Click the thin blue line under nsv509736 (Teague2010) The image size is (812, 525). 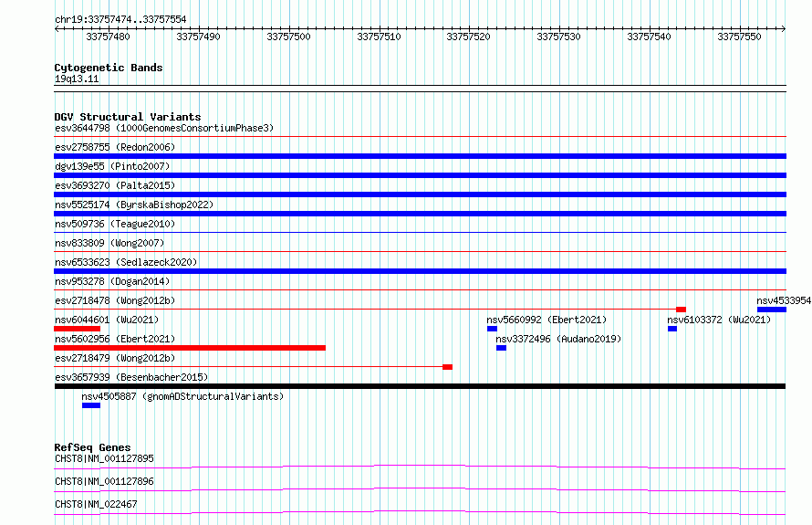click(x=420, y=233)
